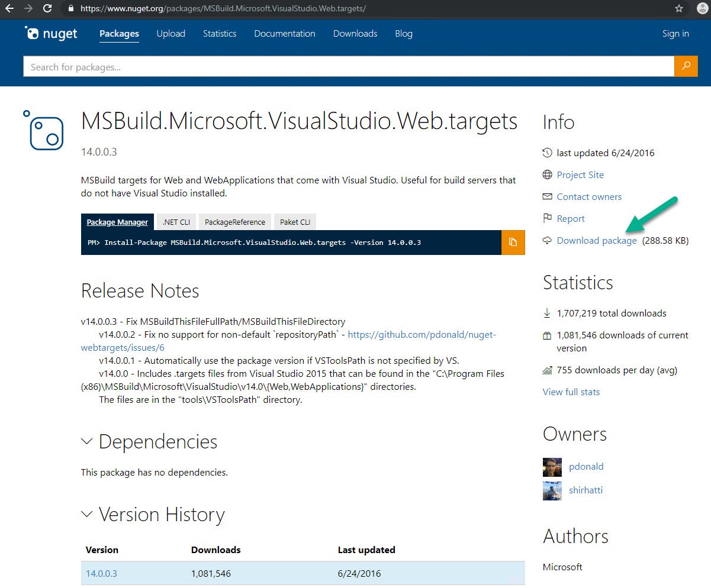Click the search magnifier button
Screen dimensions: 711x588
(x=686, y=66)
